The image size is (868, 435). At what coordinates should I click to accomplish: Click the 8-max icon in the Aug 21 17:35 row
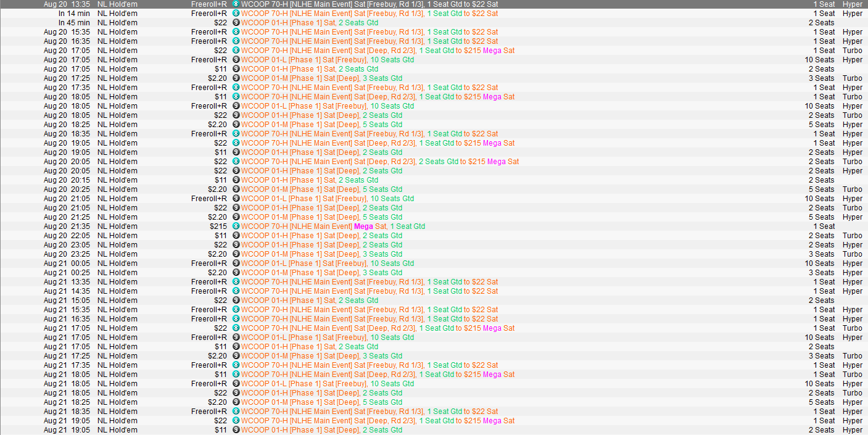pos(236,365)
